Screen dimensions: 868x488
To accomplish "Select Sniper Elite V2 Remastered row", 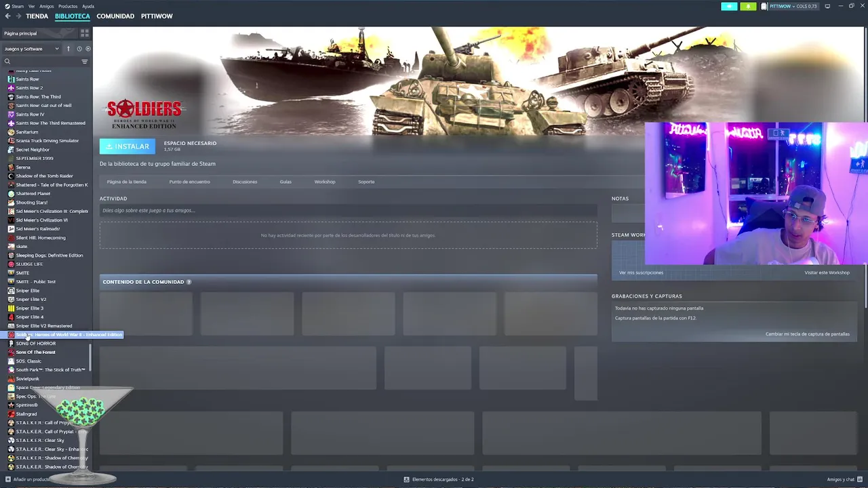I will click(47, 326).
